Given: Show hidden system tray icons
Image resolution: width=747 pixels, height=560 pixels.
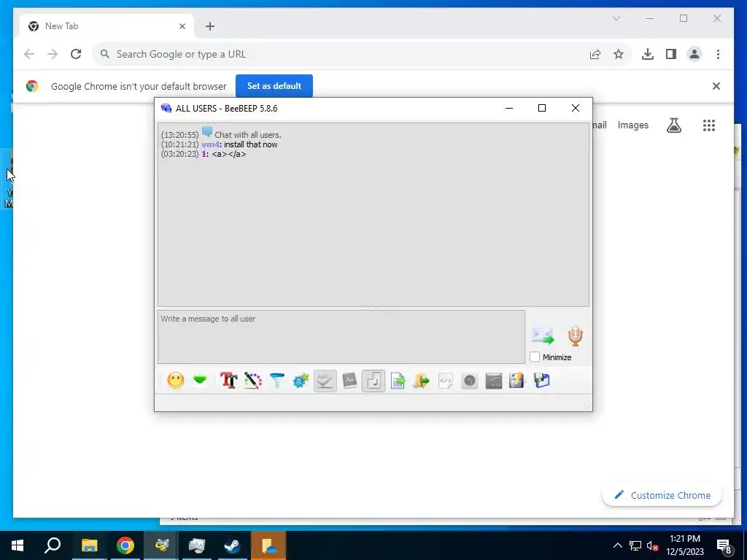Looking at the screenshot, I should (617, 545).
